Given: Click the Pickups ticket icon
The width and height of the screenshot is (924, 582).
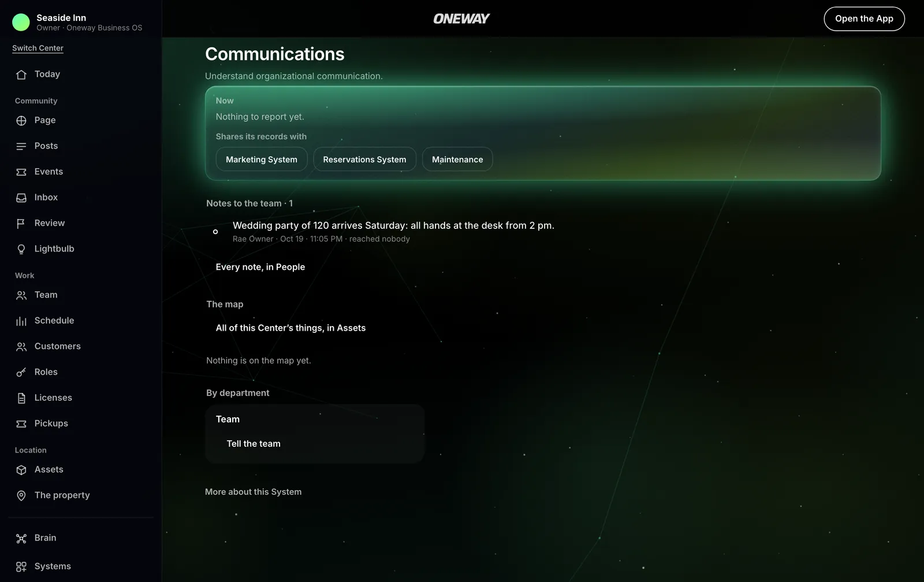Looking at the screenshot, I should (21, 424).
